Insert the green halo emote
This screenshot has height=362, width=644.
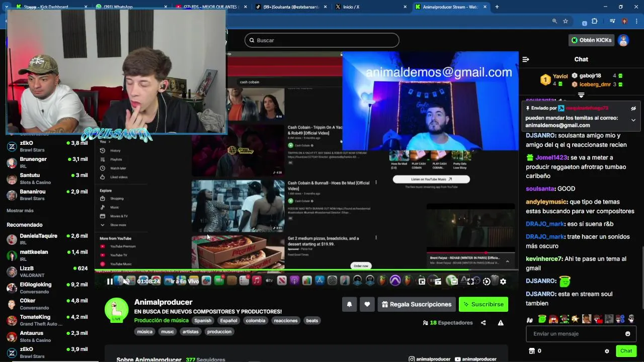tap(542, 319)
